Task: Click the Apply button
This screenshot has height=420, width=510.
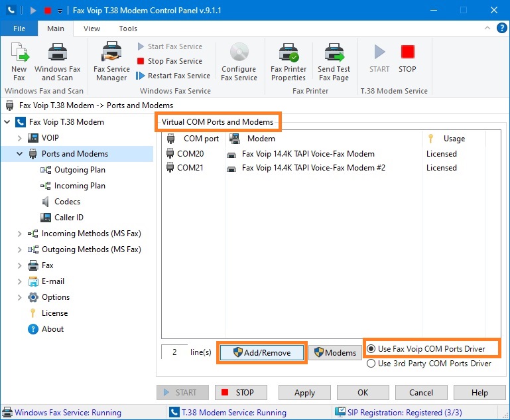Action: (x=304, y=393)
